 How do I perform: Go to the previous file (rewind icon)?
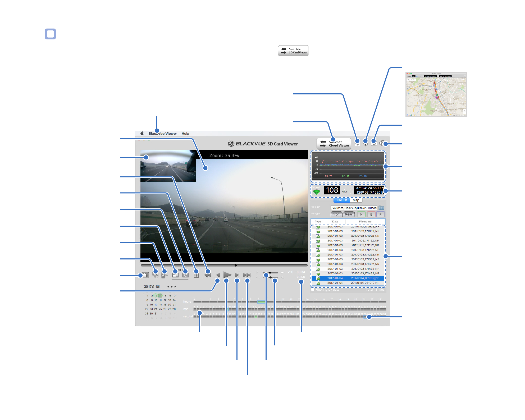[x=207, y=275]
